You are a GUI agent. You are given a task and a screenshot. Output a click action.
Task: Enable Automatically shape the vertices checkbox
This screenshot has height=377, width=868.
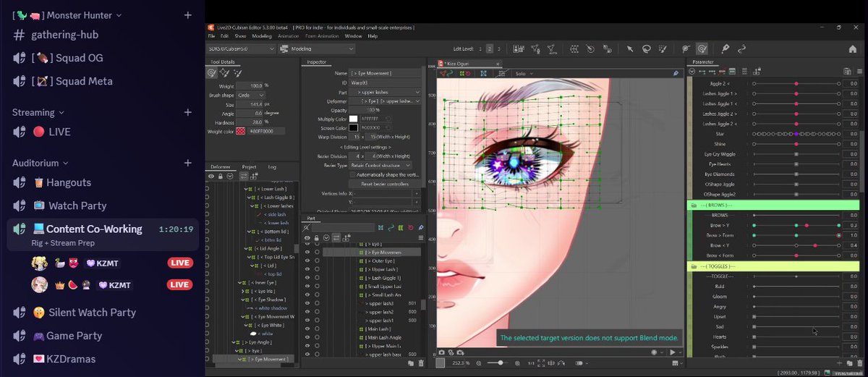353,175
